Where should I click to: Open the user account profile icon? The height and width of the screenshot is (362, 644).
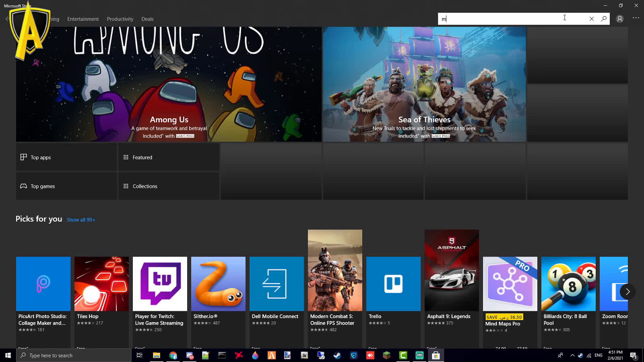pyautogui.click(x=620, y=19)
